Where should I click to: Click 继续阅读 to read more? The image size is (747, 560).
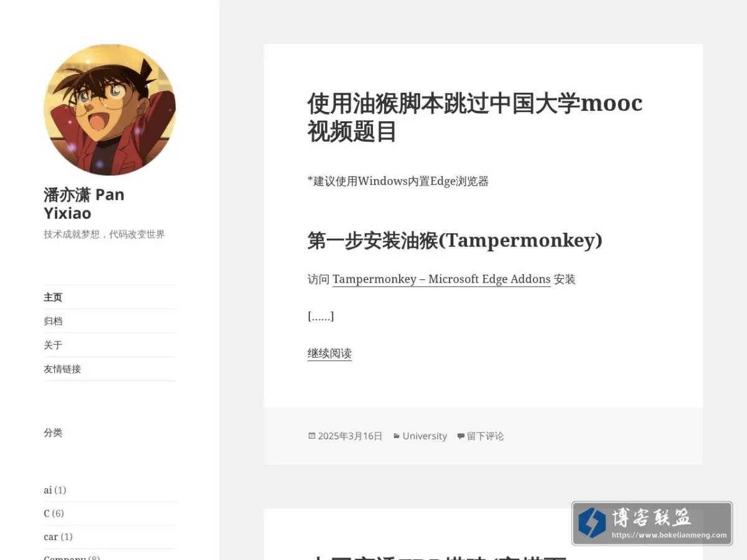329,353
